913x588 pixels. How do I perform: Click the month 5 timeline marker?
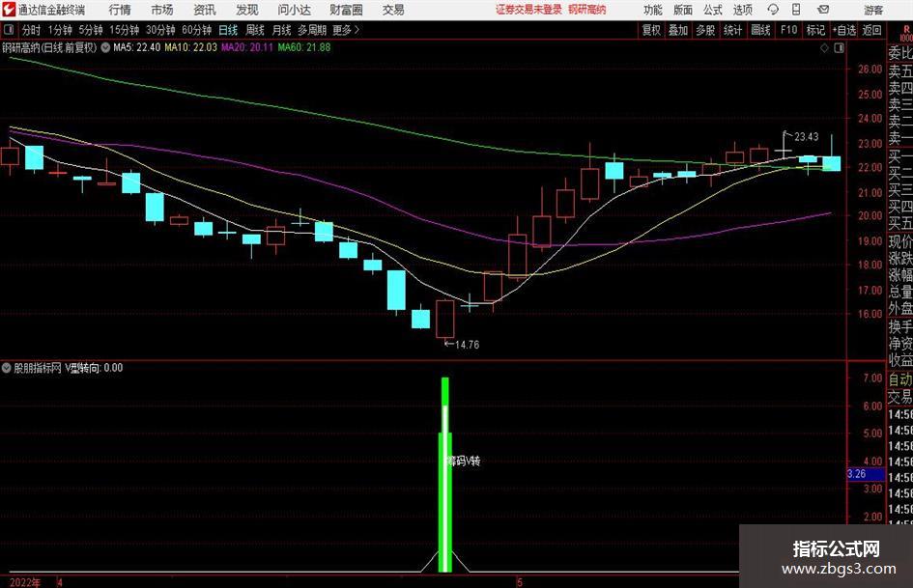click(520, 582)
